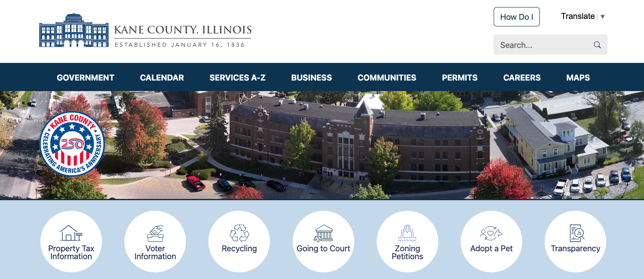Open the Careers navigation link
The height and width of the screenshot is (279, 644).
pyautogui.click(x=522, y=77)
